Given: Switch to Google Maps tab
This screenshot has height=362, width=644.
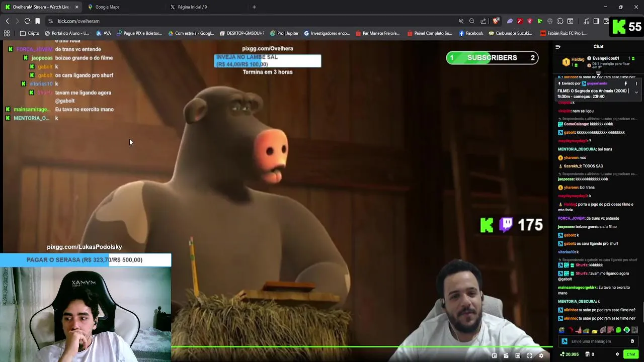Looking at the screenshot, I should tap(123, 7).
